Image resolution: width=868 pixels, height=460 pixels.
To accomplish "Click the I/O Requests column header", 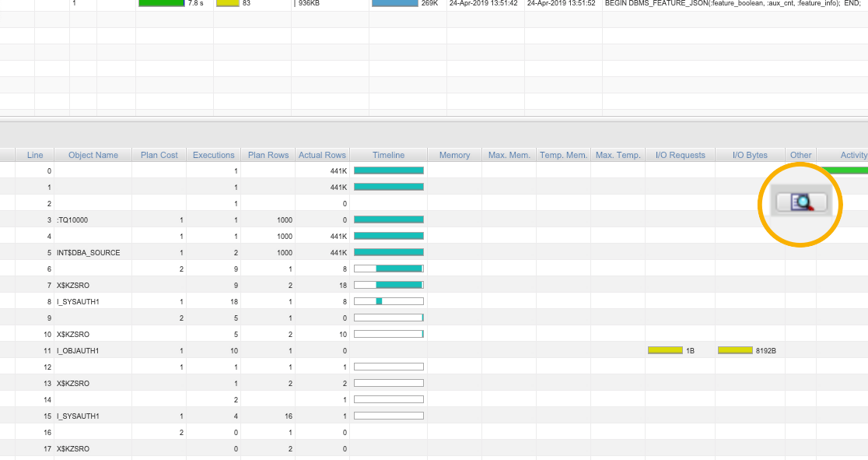I will click(681, 155).
